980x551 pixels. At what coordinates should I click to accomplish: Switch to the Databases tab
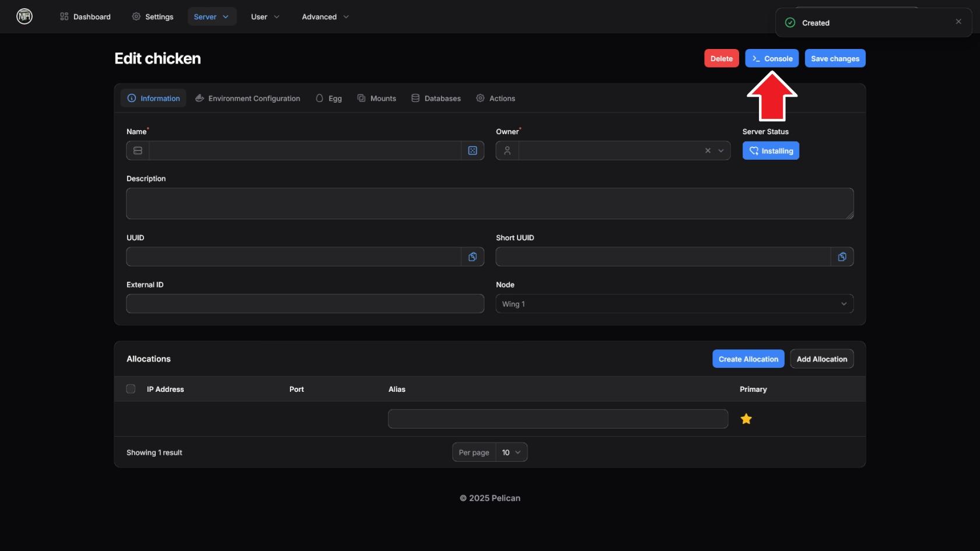point(436,98)
